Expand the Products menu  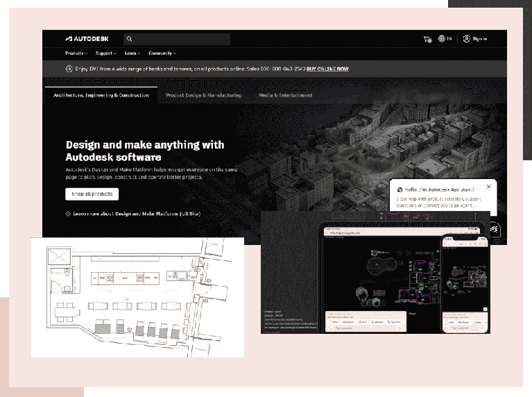76,53
